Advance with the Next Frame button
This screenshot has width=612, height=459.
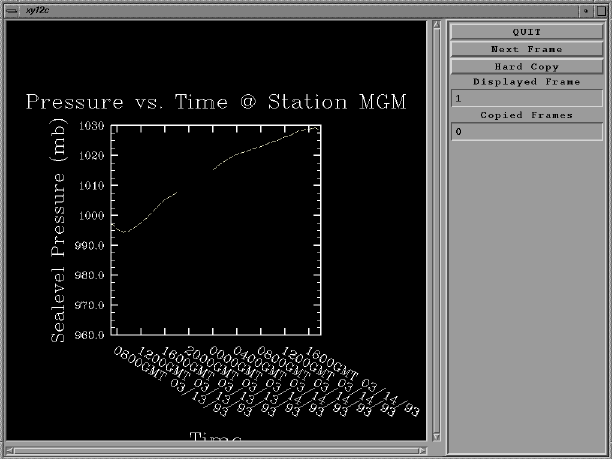525,49
